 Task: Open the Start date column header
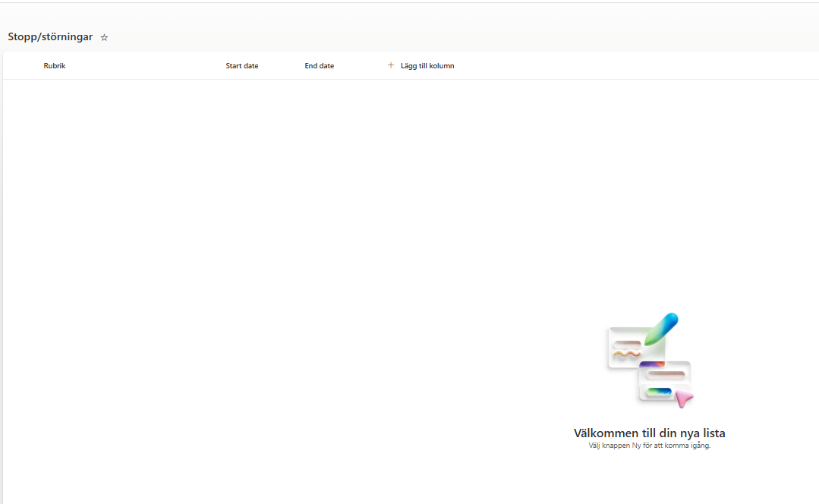point(242,66)
